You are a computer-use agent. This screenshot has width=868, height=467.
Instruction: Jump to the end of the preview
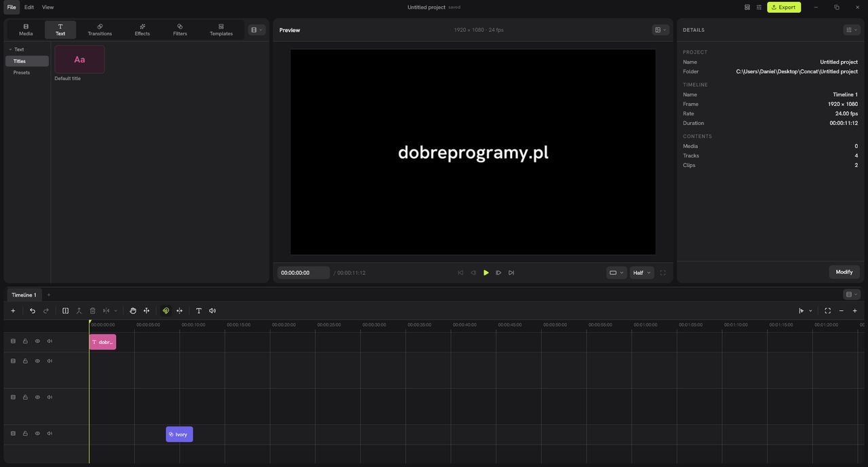[511, 273]
